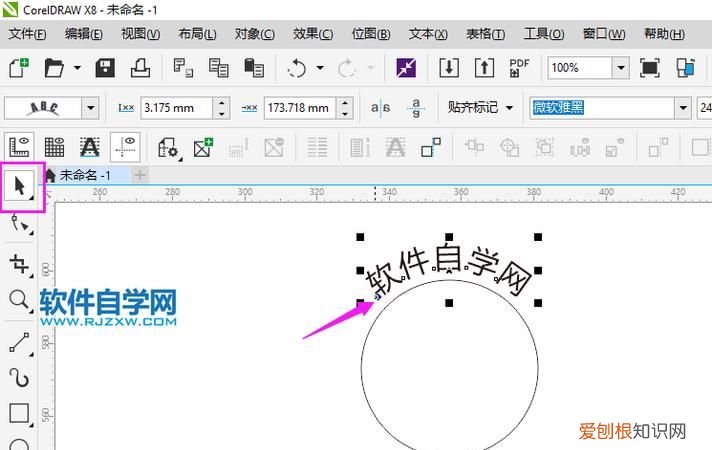Open the 文件(F) menu
The width and height of the screenshot is (712, 450).
point(27,34)
